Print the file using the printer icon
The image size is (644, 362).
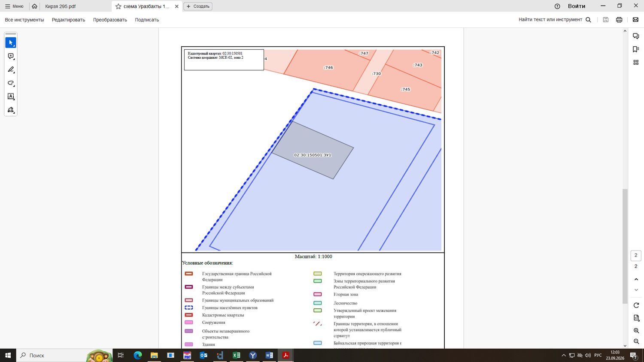point(619,20)
